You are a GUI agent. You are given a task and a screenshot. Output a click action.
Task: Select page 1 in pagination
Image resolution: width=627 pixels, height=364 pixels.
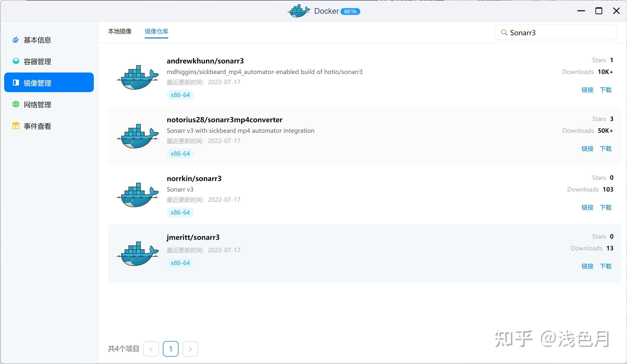(x=170, y=349)
